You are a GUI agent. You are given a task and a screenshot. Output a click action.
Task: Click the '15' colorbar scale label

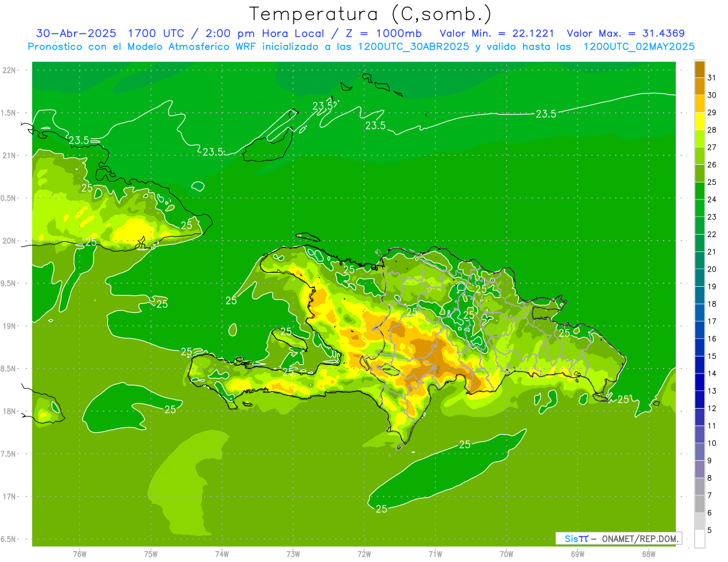pos(712,356)
